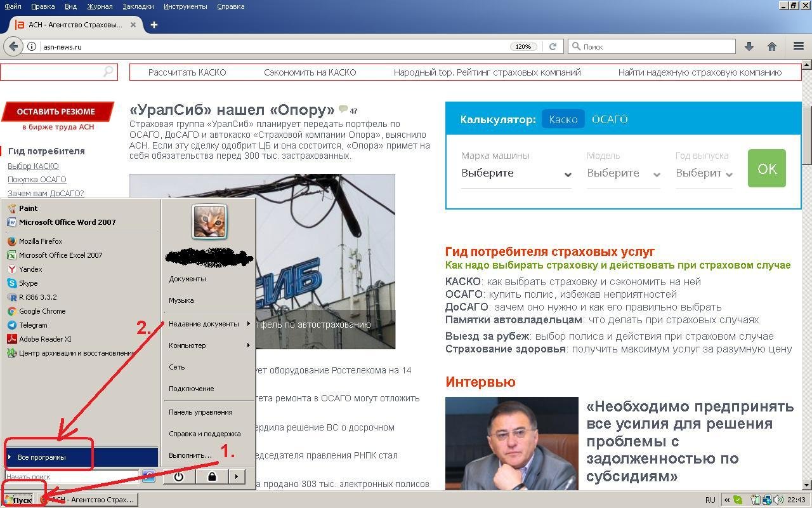Switch calculator to ОСАГО option
This screenshot has width=812, height=508.
coord(609,119)
